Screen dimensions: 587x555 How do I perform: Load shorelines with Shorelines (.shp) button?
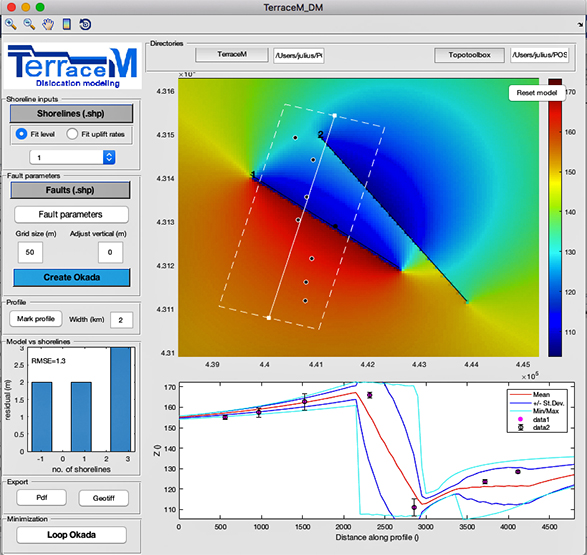pyautogui.click(x=71, y=113)
